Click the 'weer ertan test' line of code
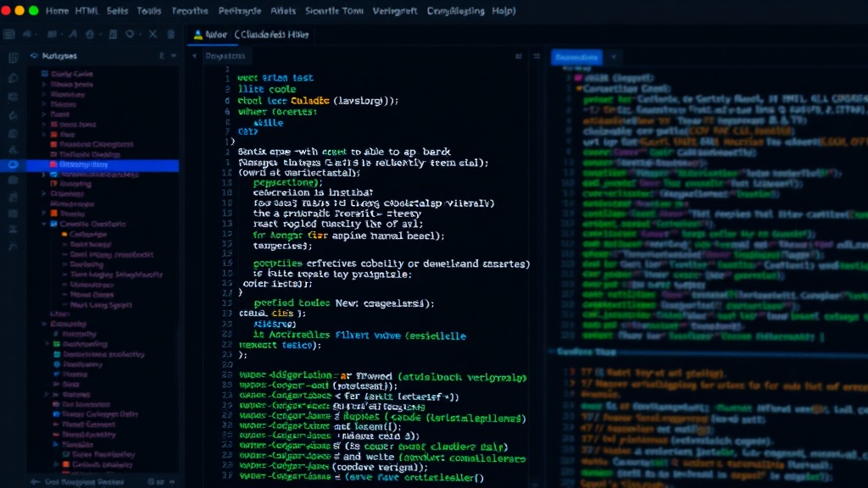 tap(275, 78)
